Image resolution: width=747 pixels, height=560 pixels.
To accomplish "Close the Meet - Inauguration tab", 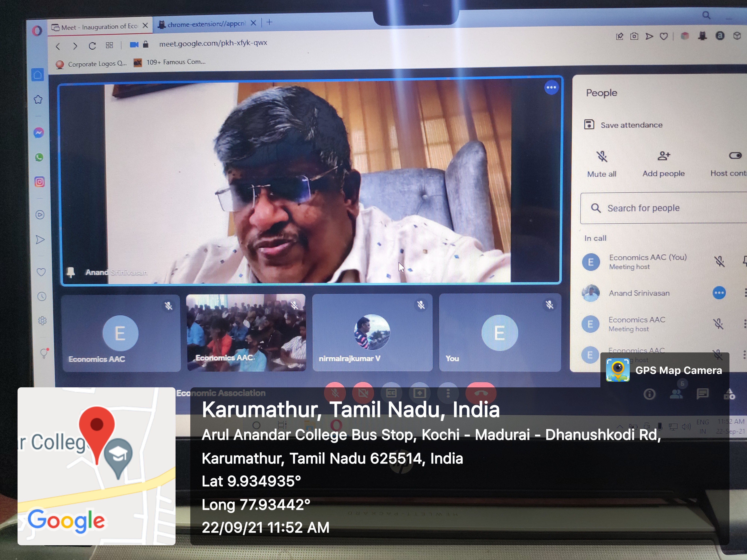I will [x=145, y=26].
